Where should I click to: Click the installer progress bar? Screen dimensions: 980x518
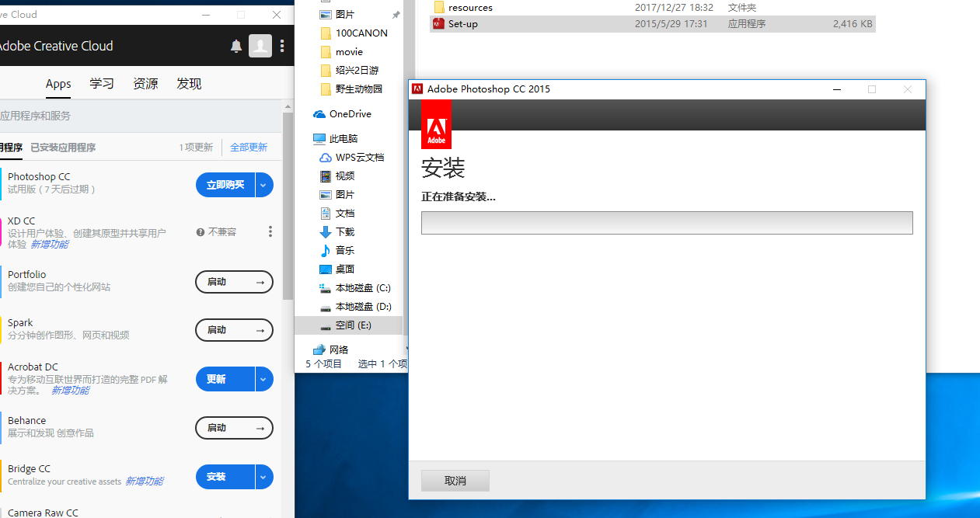667,223
